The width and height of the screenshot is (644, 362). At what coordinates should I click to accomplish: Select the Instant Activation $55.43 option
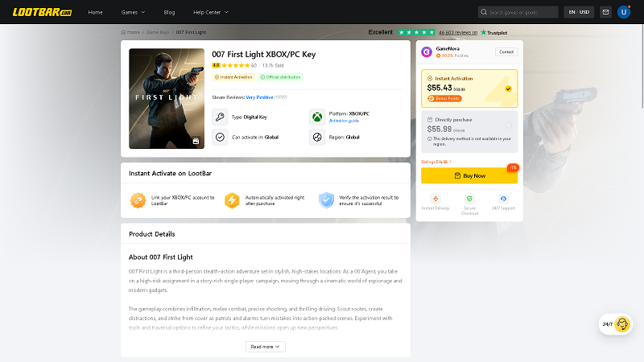(469, 88)
